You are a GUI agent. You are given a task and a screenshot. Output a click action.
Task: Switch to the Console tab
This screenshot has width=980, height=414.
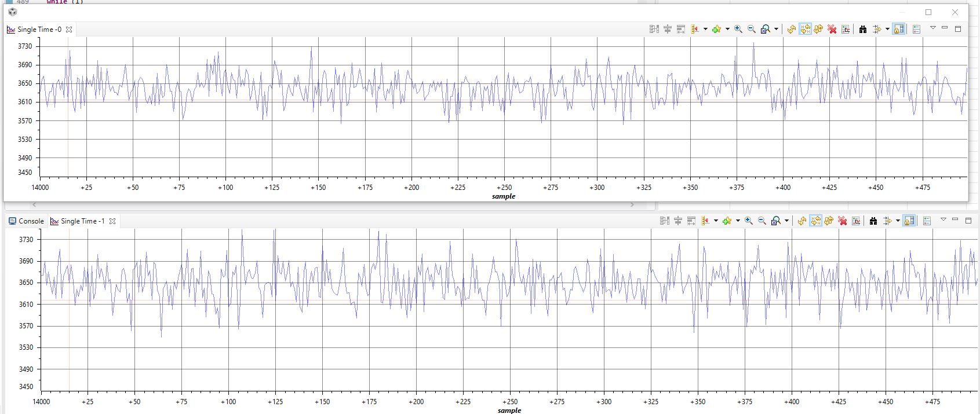point(26,221)
